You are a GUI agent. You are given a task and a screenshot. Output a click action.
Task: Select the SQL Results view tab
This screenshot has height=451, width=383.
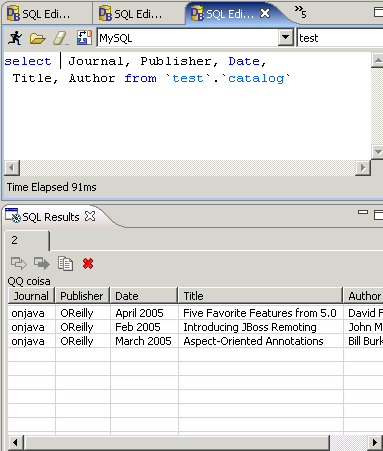click(x=50, y=217)
